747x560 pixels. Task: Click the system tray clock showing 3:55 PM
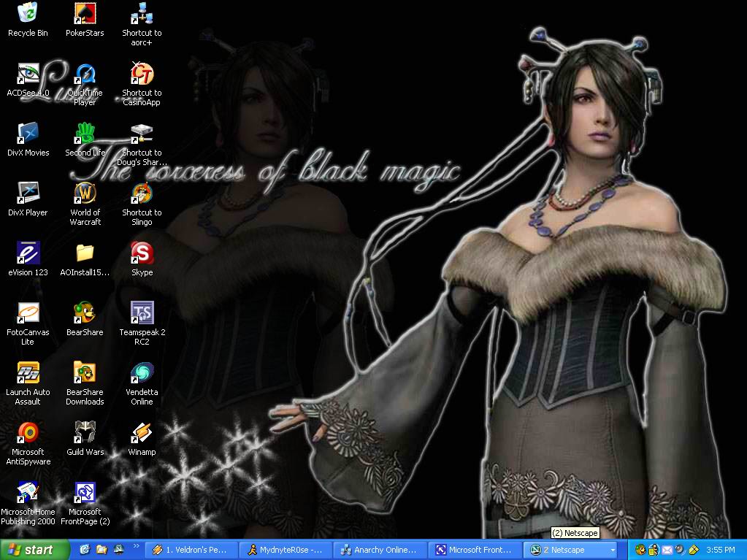[x=720, y=550]
